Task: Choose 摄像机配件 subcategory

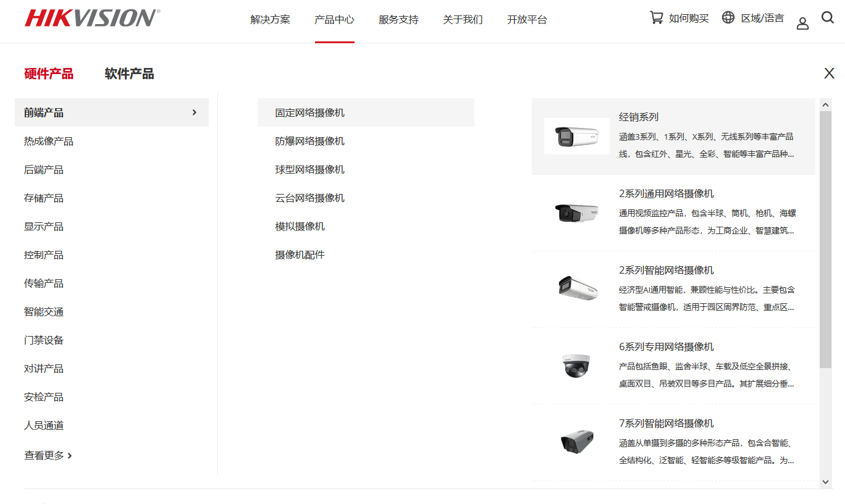Action: (300, 255)
